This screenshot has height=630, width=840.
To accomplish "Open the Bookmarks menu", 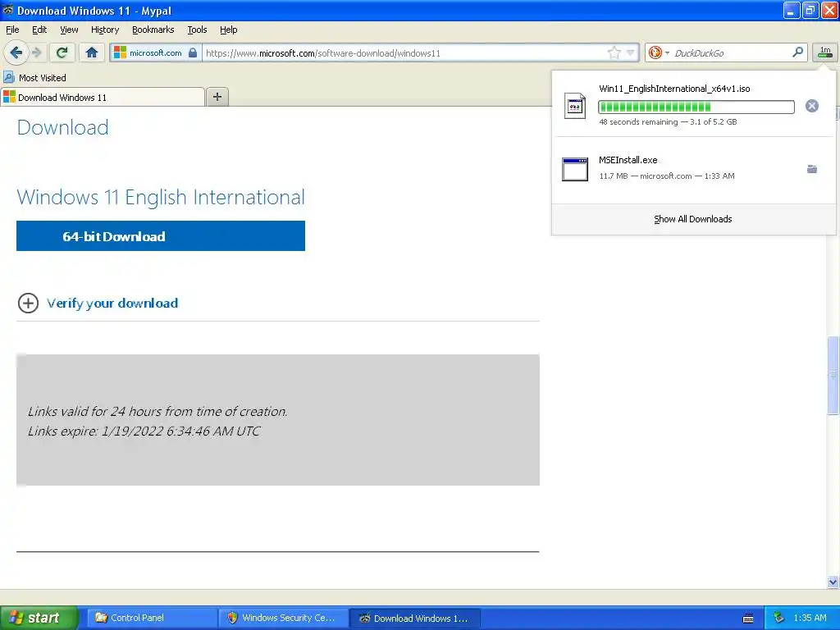I will point(153,30).
